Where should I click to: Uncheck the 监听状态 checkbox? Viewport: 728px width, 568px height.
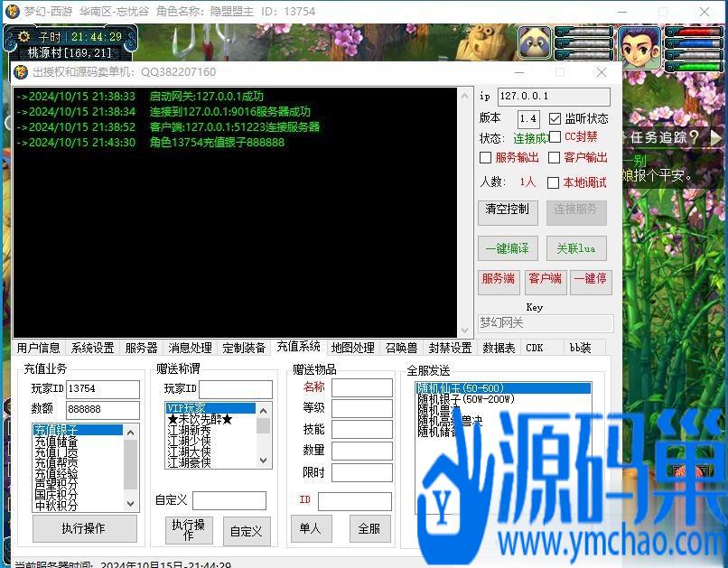[555, 119]
